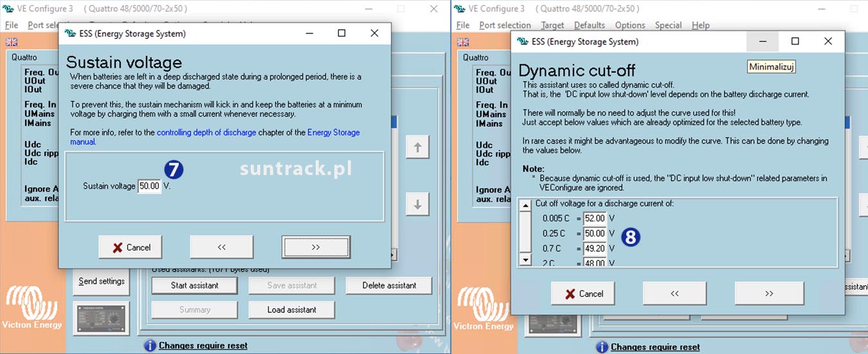This screenshot has width=868, height=354.
Task: Maximize the Sustain voltage ESS dialog
Action: tap(341, 33)
